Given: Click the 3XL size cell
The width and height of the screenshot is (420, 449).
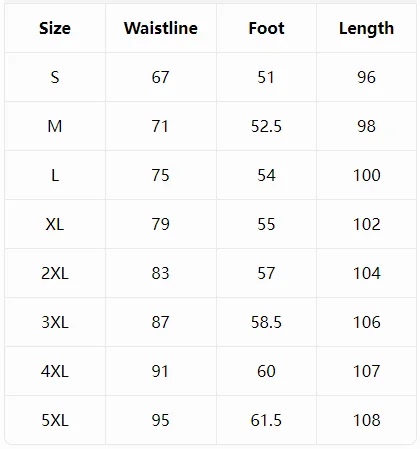Looking at the screenshot, I should (x=55, y=322).
